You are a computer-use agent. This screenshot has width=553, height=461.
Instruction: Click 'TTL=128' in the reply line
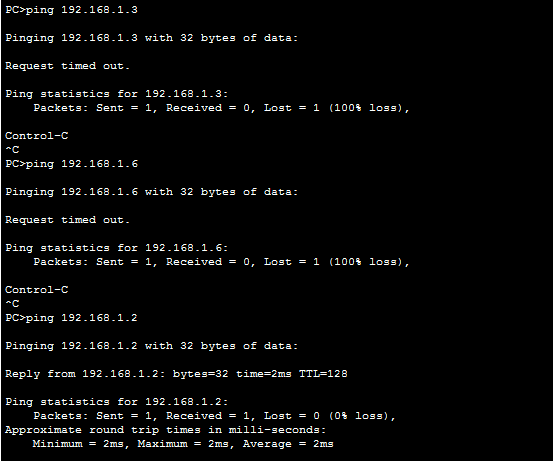[x=323, y=374]
